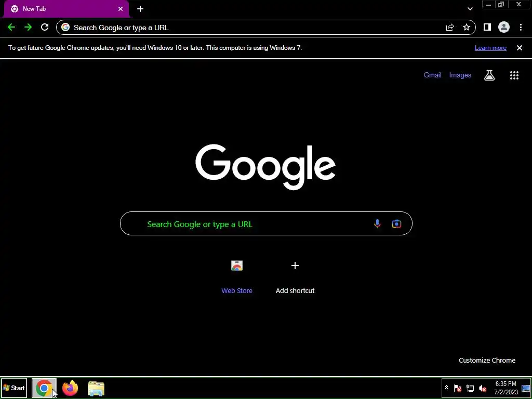Viewport: 532px width, 399px height.
Task: Launch Firefox from the taskbar
Action: pos(70,388)
